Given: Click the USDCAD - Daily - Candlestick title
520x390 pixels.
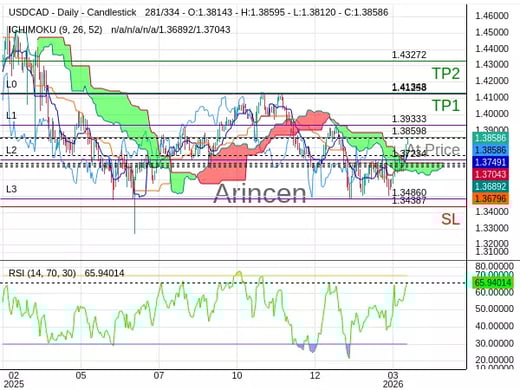Looking at the screenshot, I should pyautogui.click(x=72, y=13).
